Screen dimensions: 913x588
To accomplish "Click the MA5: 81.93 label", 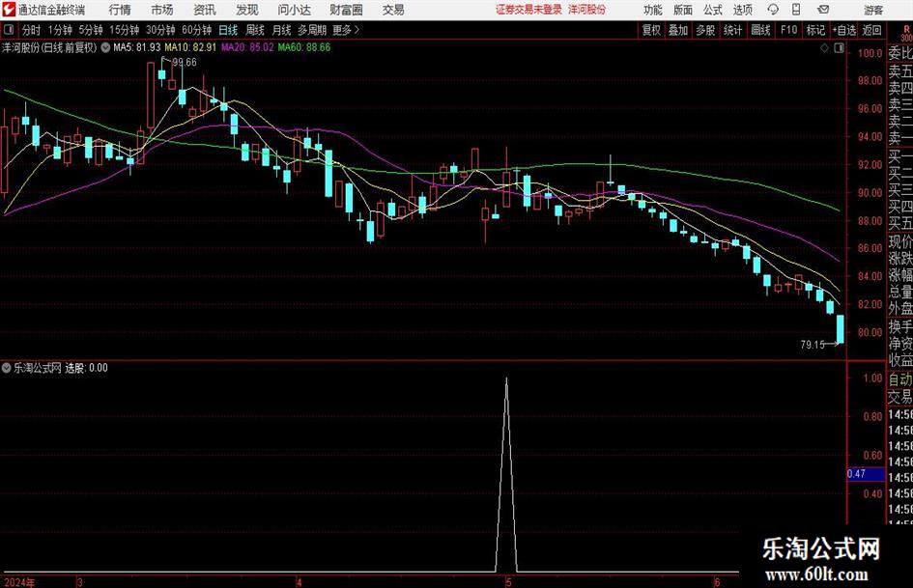I will [136, 47].
